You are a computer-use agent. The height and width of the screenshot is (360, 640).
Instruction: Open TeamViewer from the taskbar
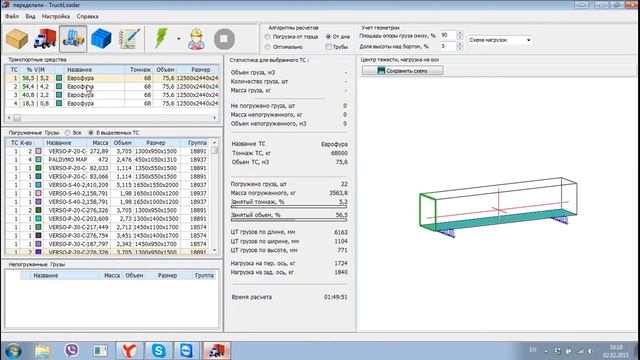pyautogui.click(x=187, y=351)
